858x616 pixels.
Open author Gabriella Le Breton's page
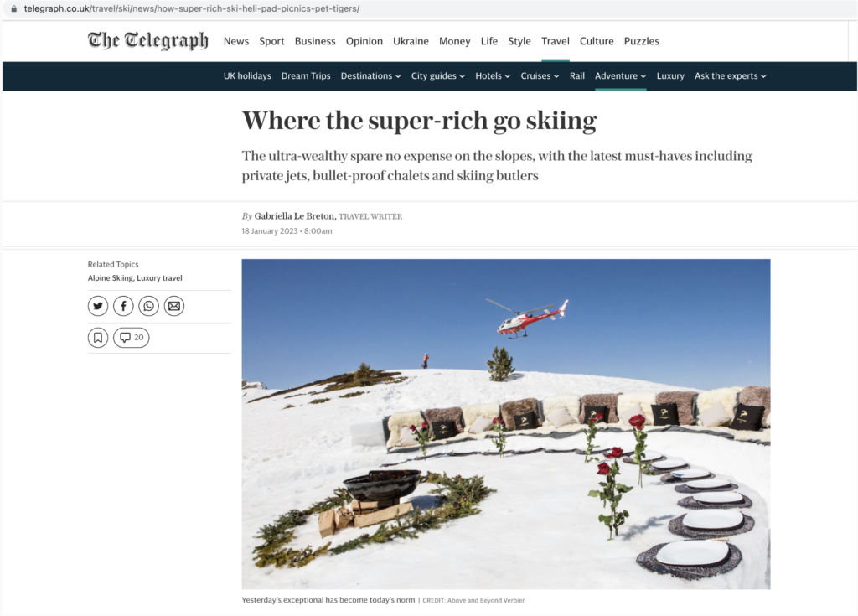point(294,216)
